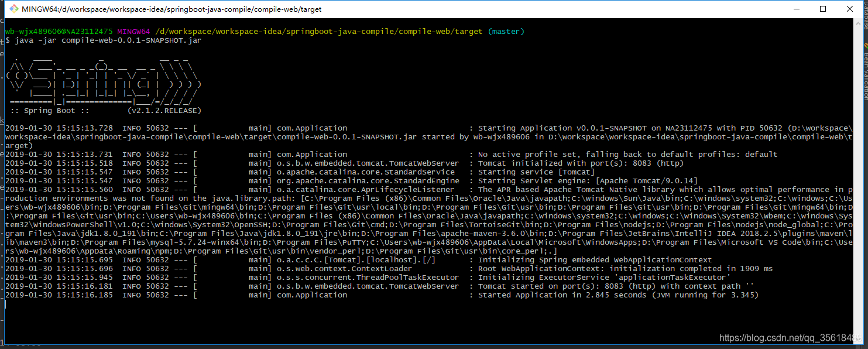Close the MINGW64 terminal window
Viewport: 868px width, 349px height.
(x=850, y=9)
